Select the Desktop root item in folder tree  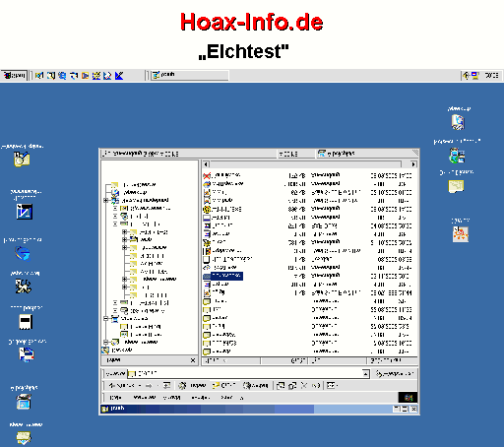pyautogui.click(x=118, y=350)
